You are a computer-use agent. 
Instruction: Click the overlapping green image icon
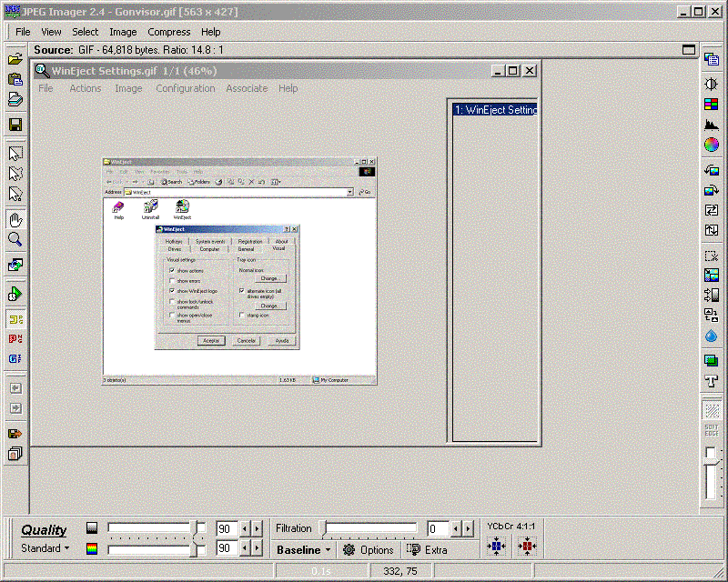[x=712, y=361]
